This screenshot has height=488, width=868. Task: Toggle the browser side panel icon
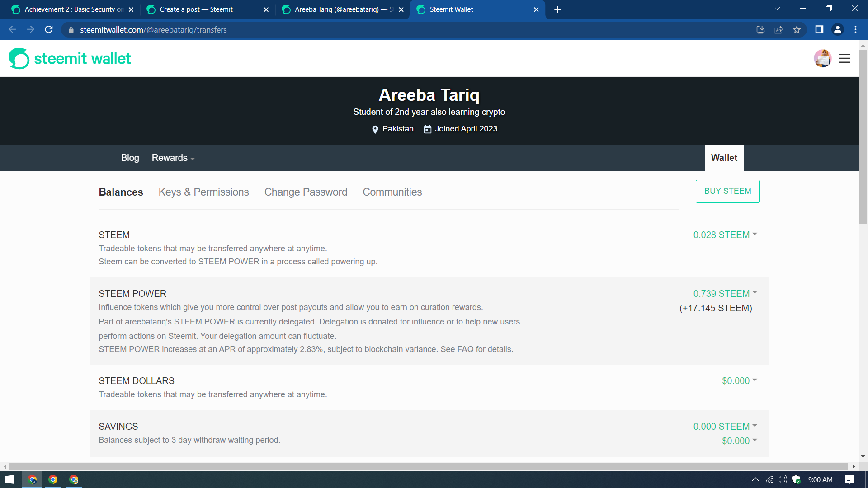click(x=819, y=29)
